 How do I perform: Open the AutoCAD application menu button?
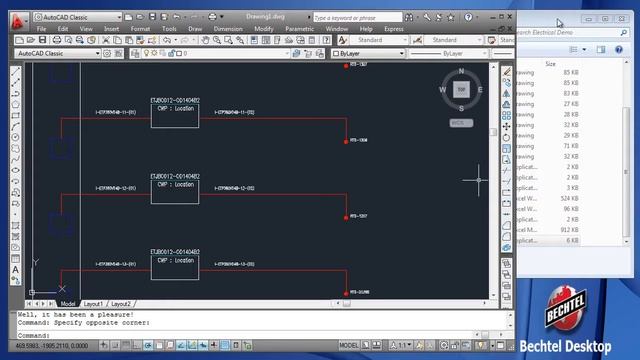tap(18, 22)
